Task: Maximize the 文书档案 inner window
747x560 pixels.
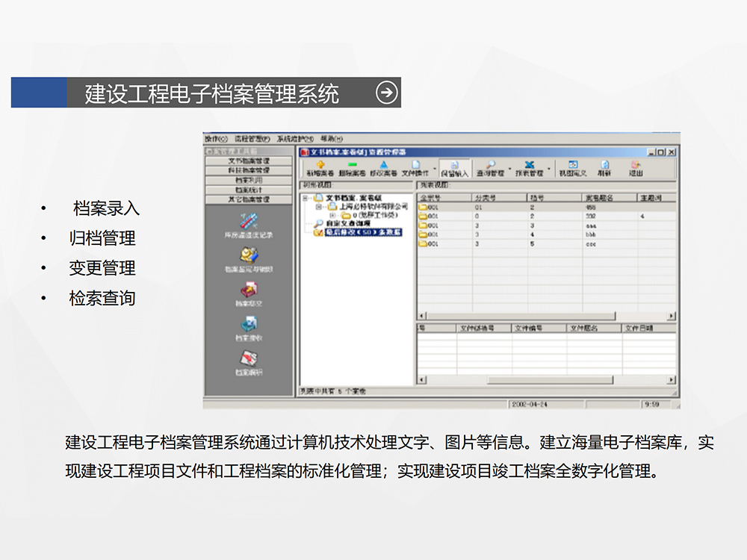Action: [661, 152]
